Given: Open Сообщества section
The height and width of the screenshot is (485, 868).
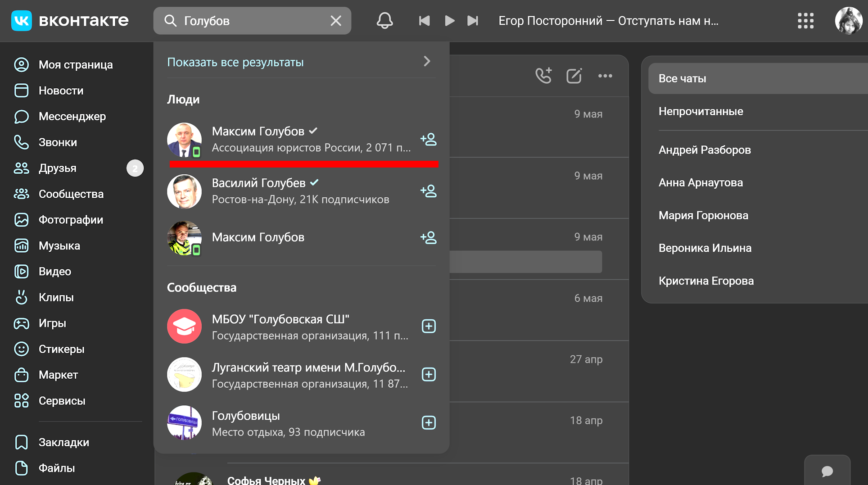Looking at the screenshot, I should click(x=71, y=194).
